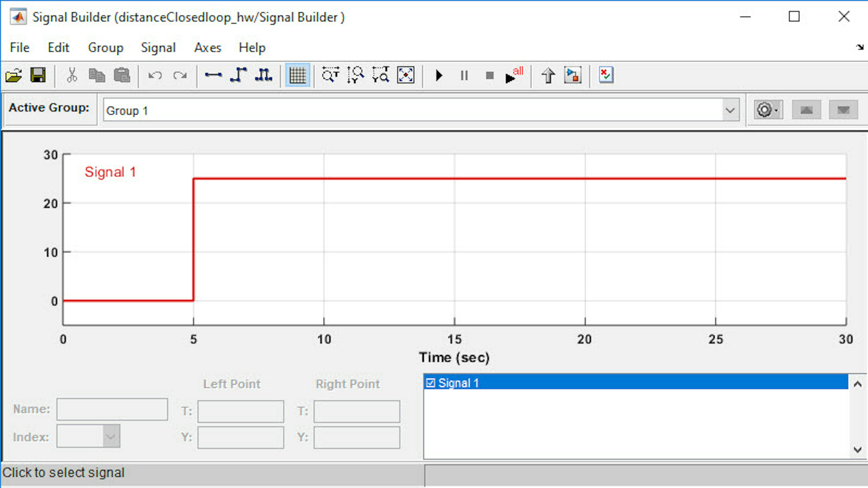
Task: Redo the last edit
Action: point(180,75)
